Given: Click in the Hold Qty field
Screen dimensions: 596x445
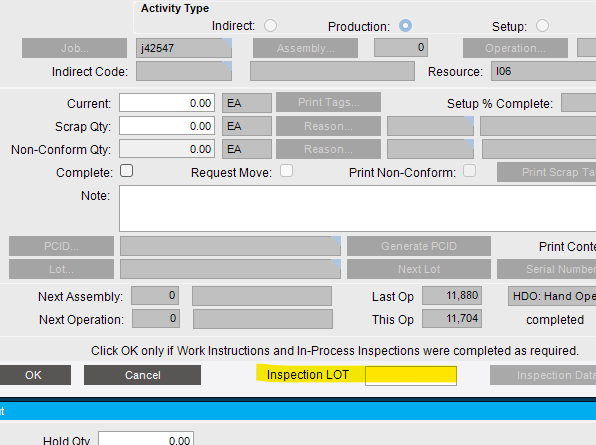Looking at the screenshot, I should [146, 439].
